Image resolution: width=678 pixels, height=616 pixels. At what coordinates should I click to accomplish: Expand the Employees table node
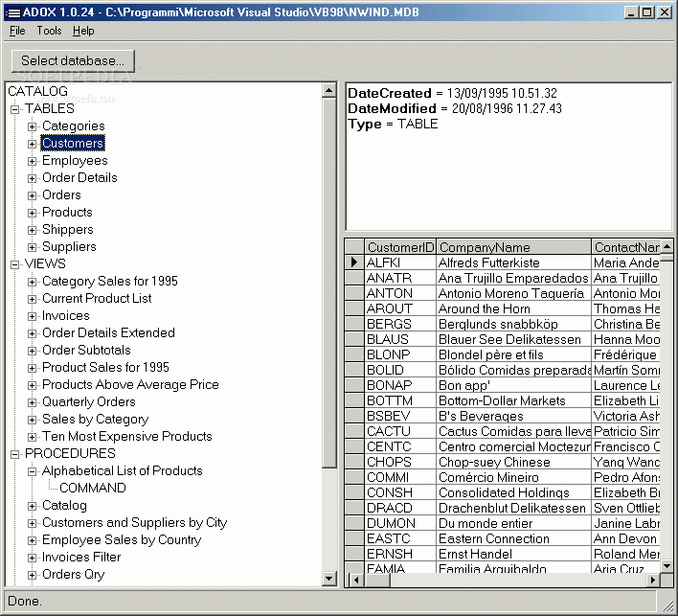pyautogui.click(x=32, y=161)
